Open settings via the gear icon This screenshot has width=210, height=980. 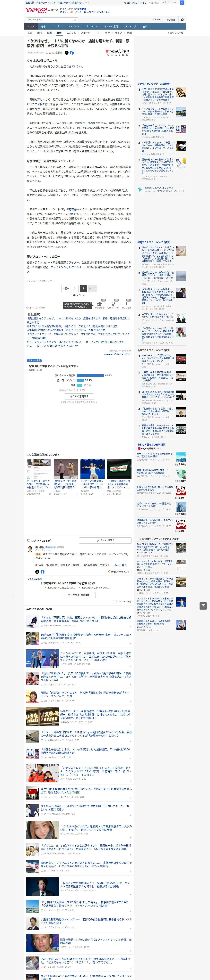[182, 20]
